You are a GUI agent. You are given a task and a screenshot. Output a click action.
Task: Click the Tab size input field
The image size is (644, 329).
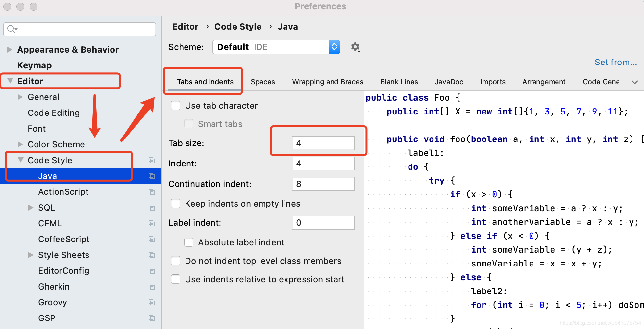tap(323, 143)
